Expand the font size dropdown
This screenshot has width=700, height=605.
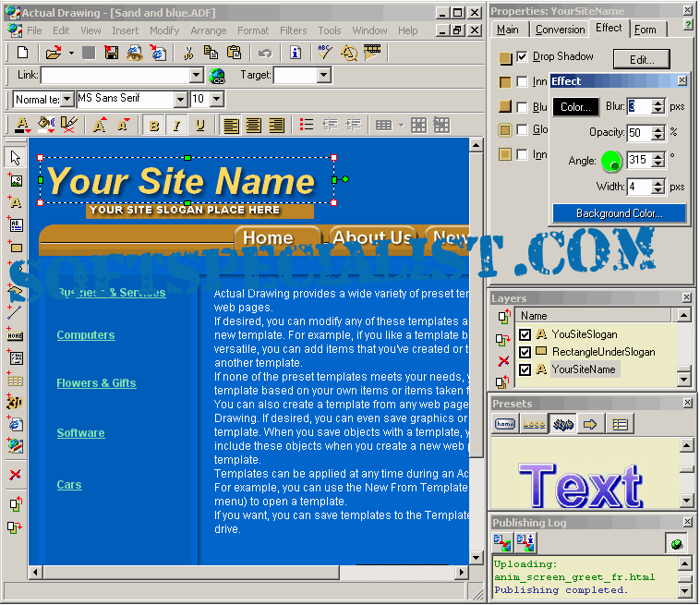pos(216,99)
